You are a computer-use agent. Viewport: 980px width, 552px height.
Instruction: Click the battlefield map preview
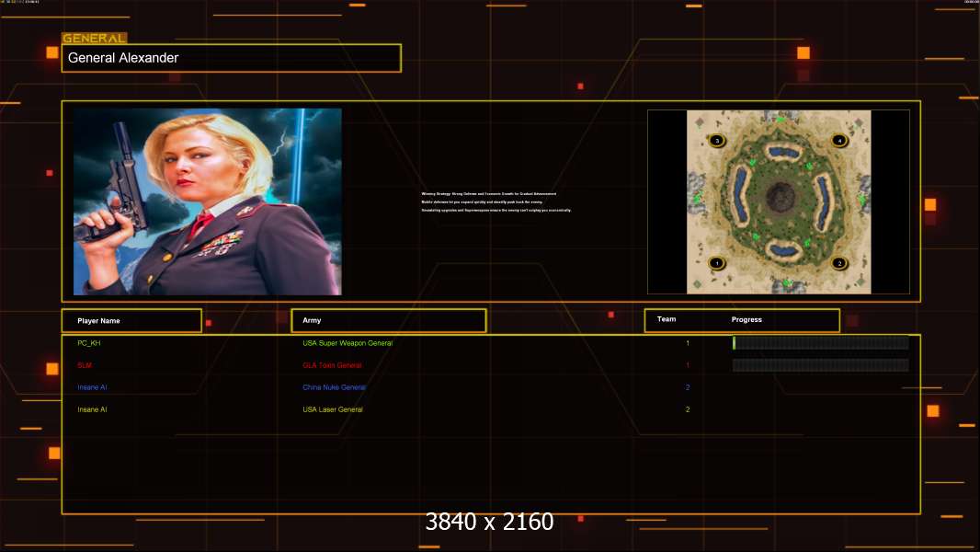(779, 201)
